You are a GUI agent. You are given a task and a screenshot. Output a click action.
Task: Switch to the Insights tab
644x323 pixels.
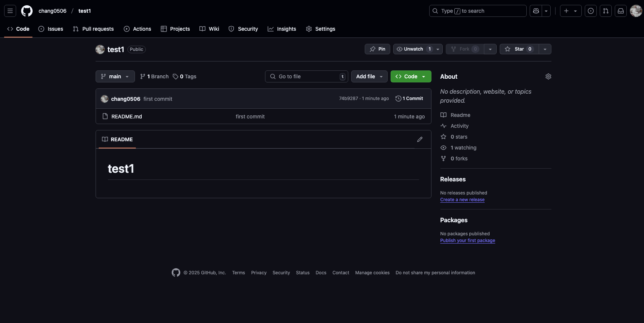282,29
